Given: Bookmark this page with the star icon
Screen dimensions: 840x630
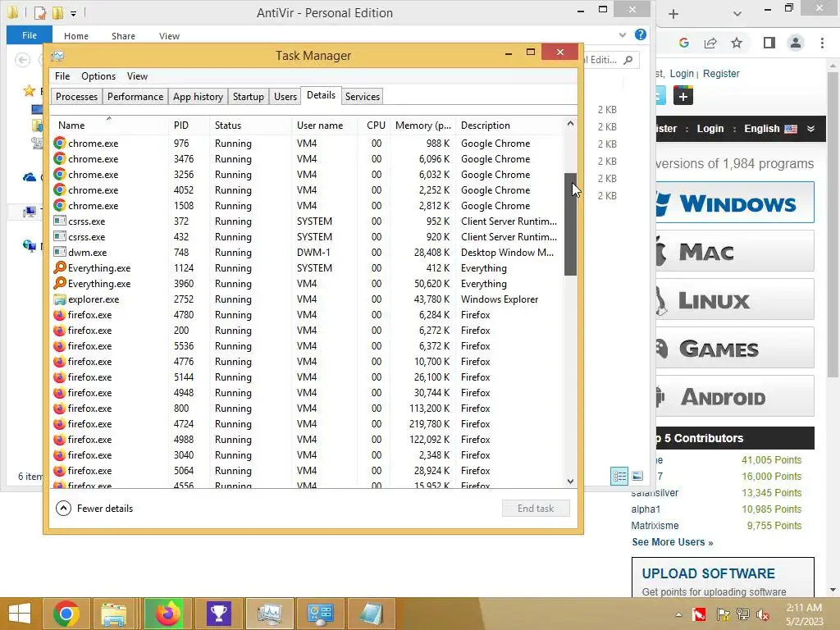Looking at the screenshot, I should (x=737, y=43).
